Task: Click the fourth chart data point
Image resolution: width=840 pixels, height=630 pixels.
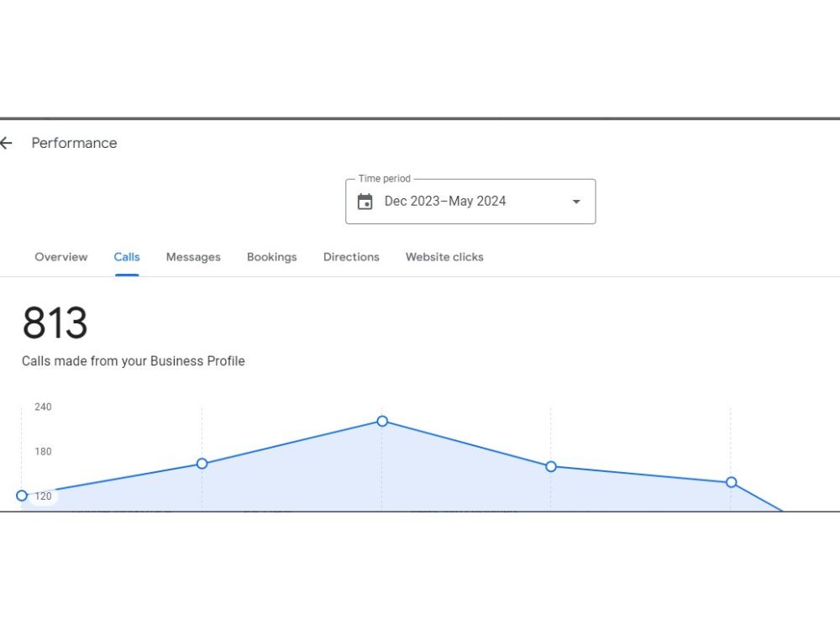Action: pyautogui.click(x=551, y=466)
